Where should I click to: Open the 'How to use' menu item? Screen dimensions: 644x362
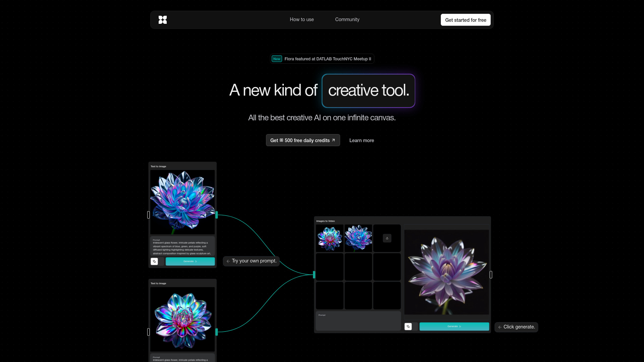pyautogui.click(x=302, y=19)
